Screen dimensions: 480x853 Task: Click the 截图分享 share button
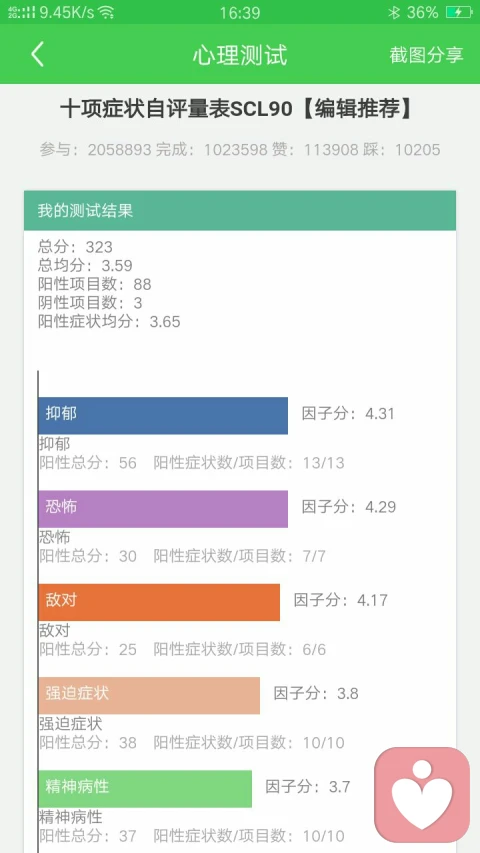426,54
